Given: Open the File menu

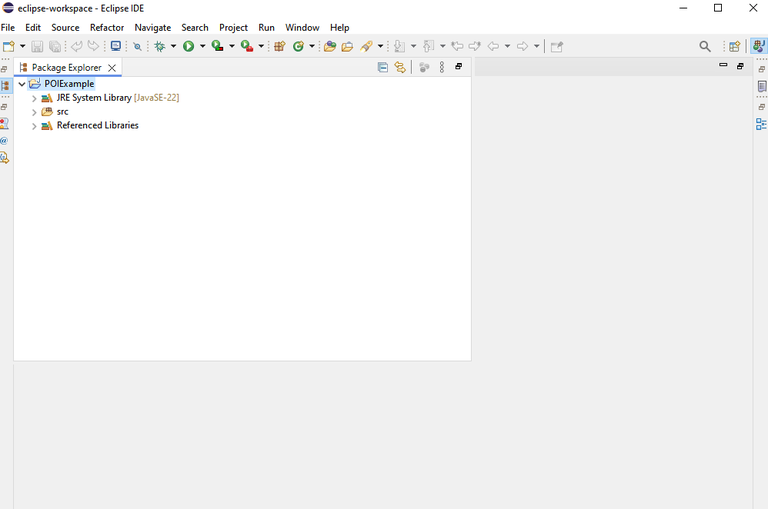Looking at the screenshot, I should point(8,27).
